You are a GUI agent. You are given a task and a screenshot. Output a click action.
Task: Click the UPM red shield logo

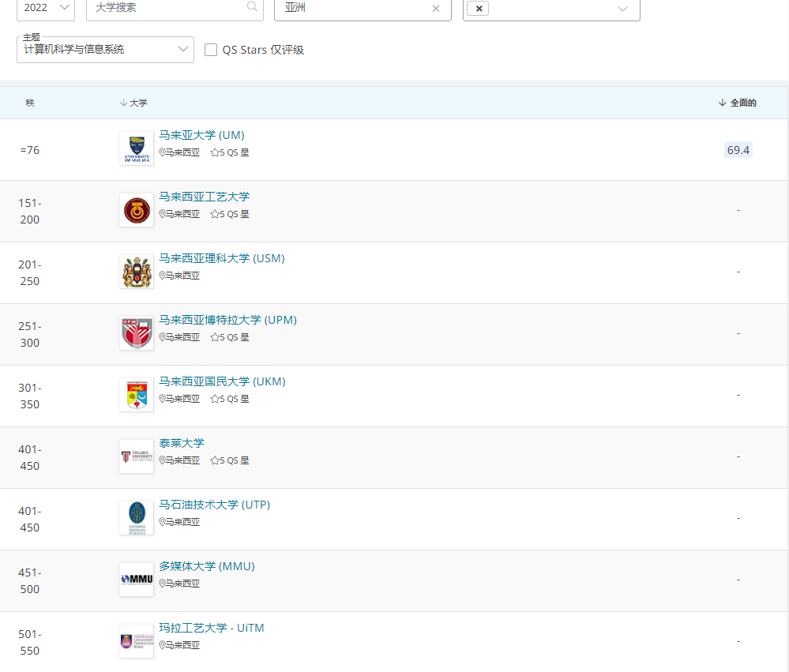click(137, 333)
